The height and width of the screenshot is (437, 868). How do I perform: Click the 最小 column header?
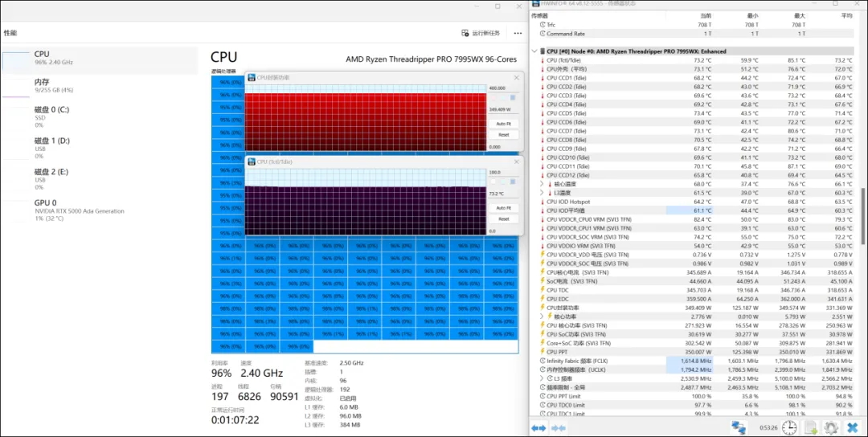point(752,16)
